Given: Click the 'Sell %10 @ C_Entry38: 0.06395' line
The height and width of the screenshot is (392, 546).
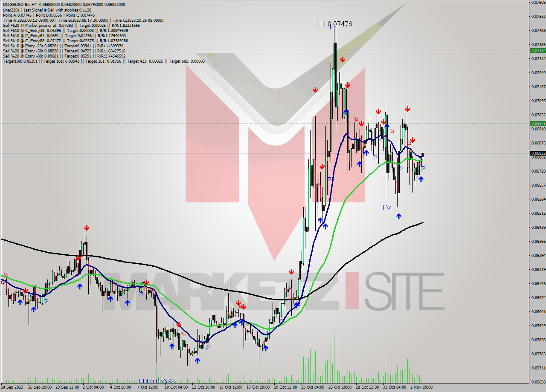Looking at the screenshot, I should 65,30.
